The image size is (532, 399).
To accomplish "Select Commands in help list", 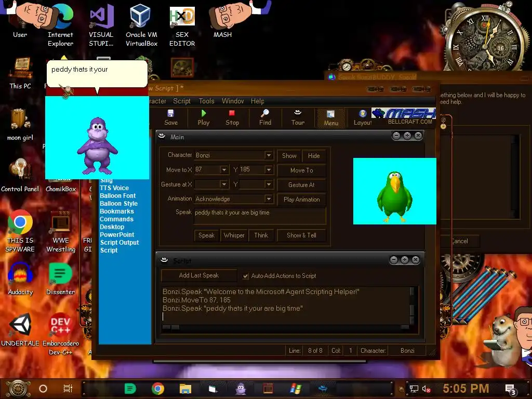I will click(116, 219).
